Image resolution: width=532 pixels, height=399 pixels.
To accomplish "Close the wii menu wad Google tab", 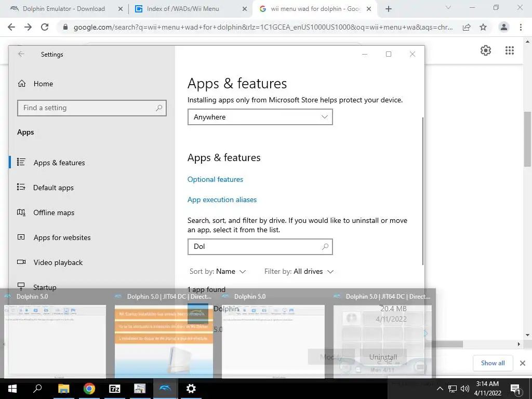I will click(x=369, y=9).
